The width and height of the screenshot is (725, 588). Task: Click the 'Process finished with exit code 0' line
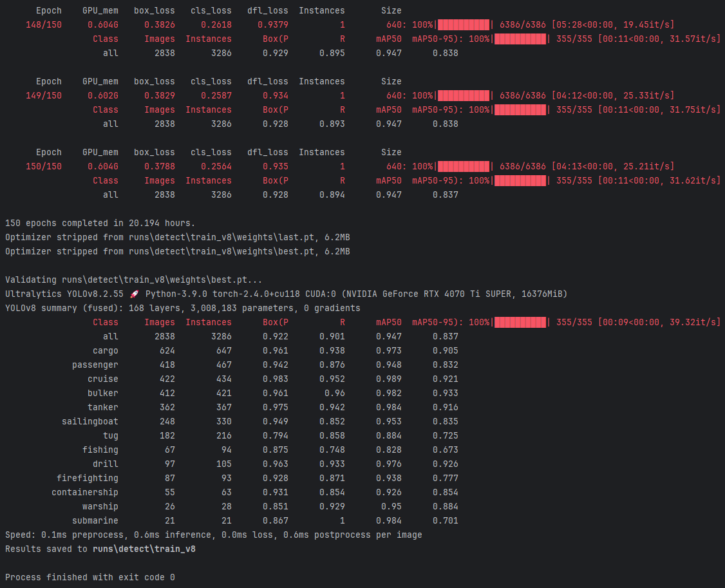pos(90,577)
